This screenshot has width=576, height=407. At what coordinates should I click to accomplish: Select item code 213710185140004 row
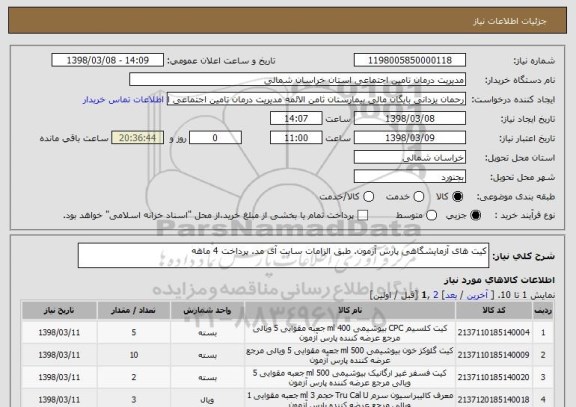pyautogui.click(x=287, y=332)
